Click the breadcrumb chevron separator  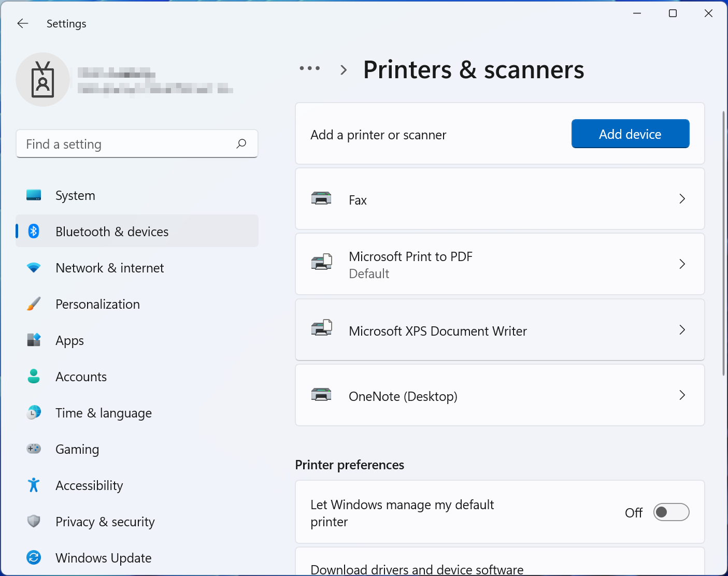(x=344, y=70)
